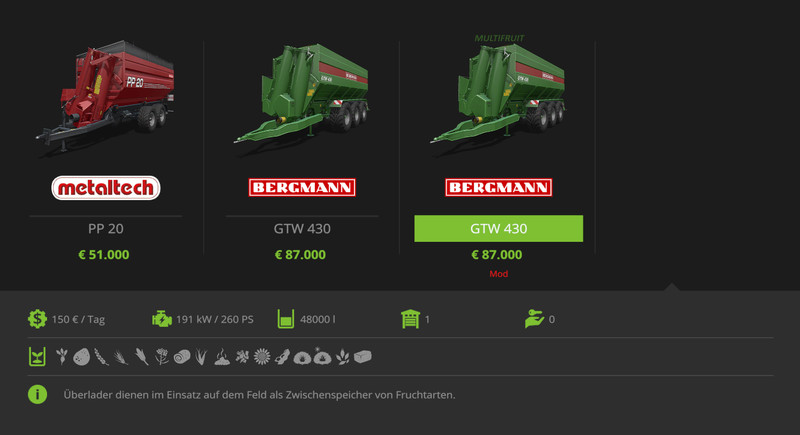Click the sugar beet fruit icon
Screen dimensions: 800x435
coord(62,356)
